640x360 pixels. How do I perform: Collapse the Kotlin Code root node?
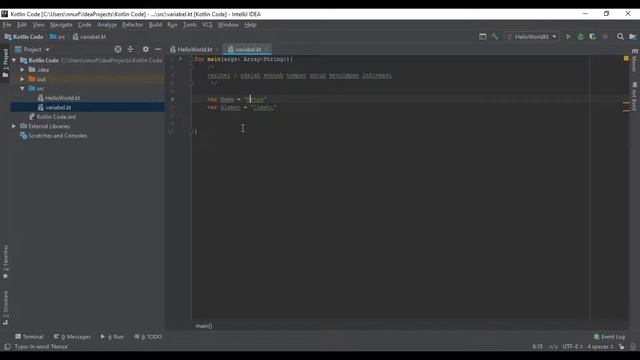pyautogui.click(x=14, y=60)
